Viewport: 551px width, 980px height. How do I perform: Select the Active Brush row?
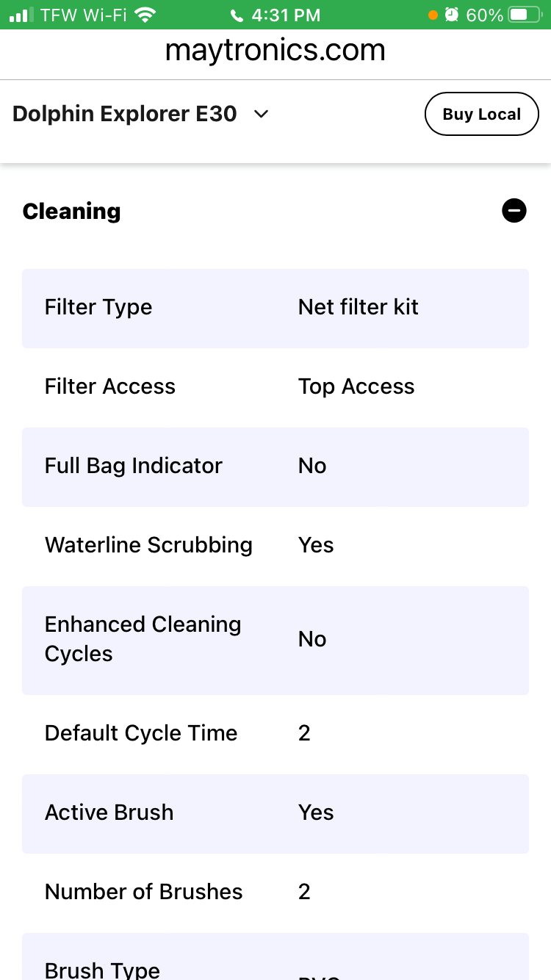point(275,814)
